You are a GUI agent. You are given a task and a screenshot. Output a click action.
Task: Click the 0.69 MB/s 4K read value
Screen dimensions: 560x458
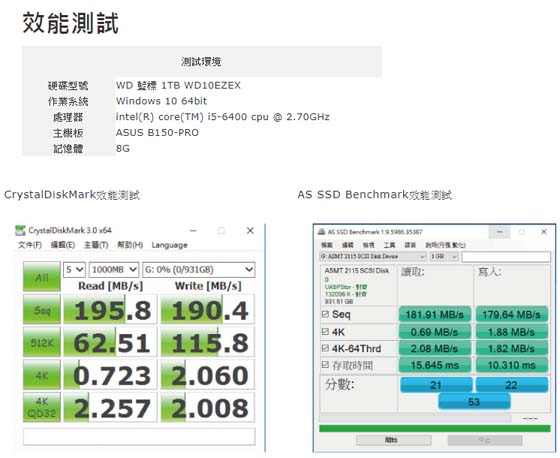point(435,332)
